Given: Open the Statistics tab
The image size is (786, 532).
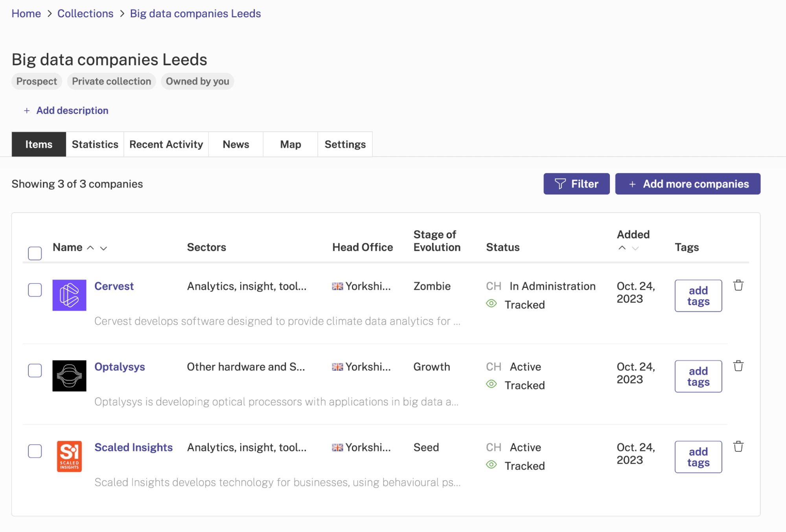Looking at the screenshot, I should 95,144.
